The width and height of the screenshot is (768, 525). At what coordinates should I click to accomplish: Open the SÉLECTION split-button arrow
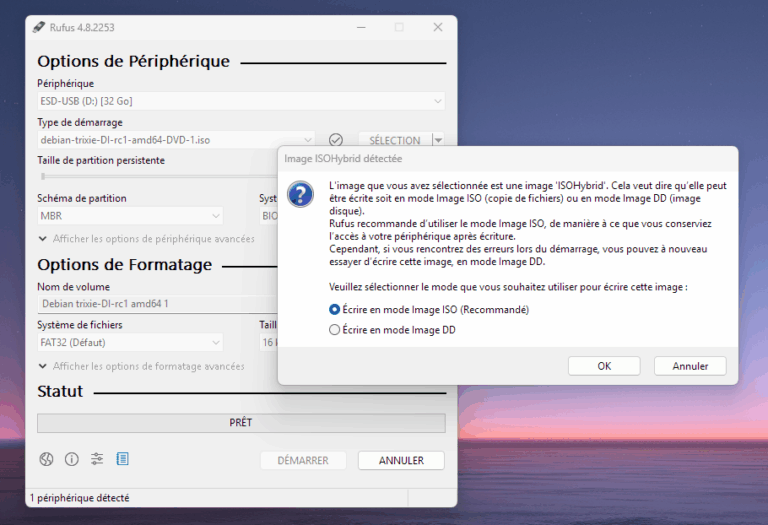pyautogui.click(x=438, y=140)
